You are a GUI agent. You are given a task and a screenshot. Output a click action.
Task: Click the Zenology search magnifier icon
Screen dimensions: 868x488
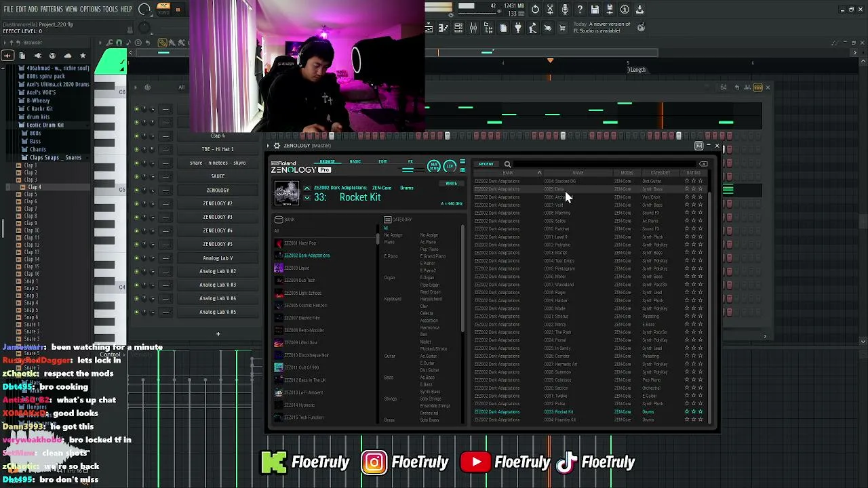[507, 164]
